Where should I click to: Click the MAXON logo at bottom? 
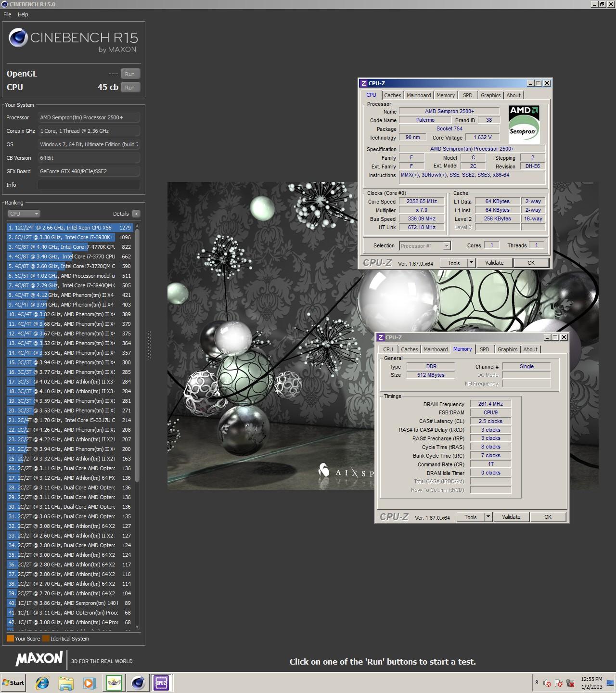pos(39,658)
